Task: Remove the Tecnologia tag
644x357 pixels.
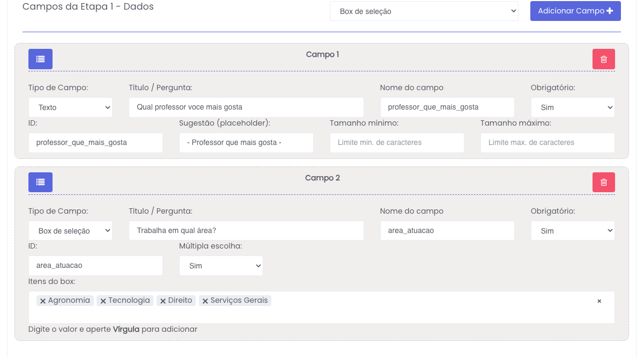Action: coord(103,301)
